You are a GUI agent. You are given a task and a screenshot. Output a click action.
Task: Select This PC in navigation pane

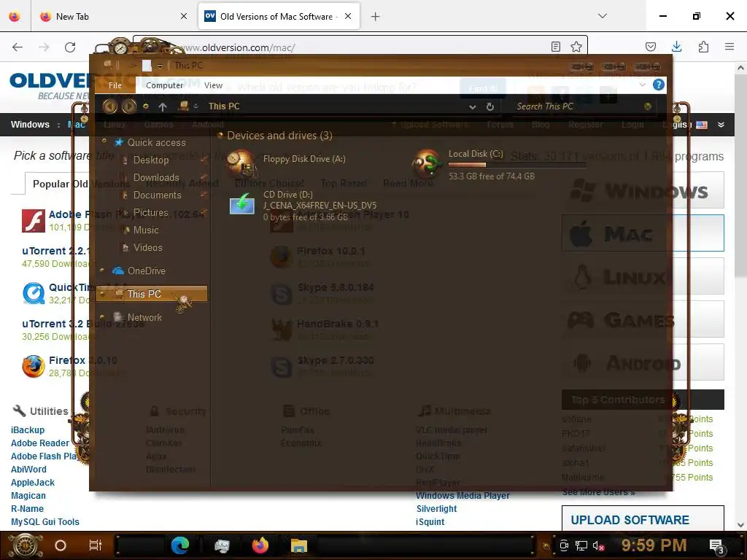152,294
